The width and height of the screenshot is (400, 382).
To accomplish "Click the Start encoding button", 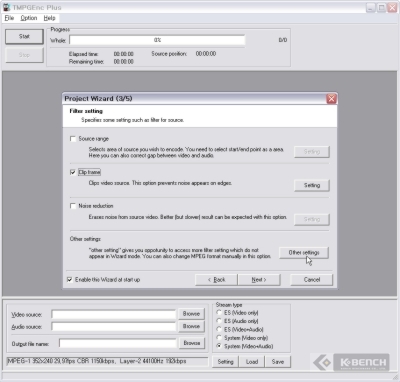I will [24, 36].
